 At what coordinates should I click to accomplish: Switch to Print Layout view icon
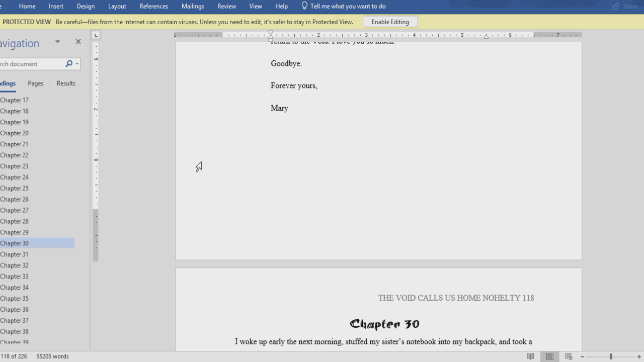[550, 356]
